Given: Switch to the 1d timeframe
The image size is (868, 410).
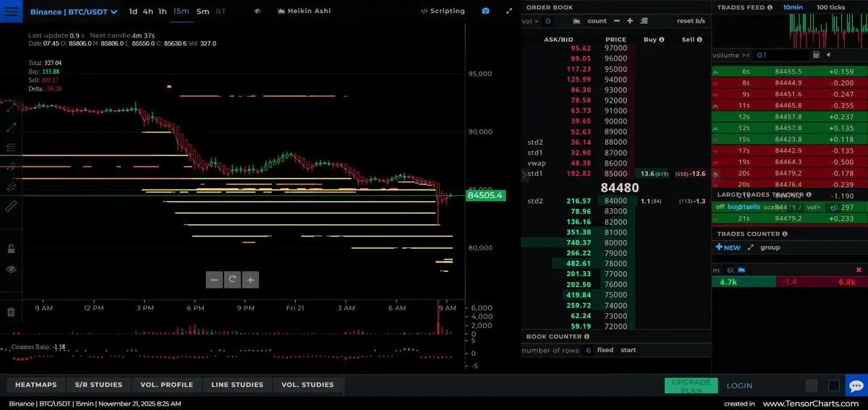Looking at the screenshot, I should point(133,11).
